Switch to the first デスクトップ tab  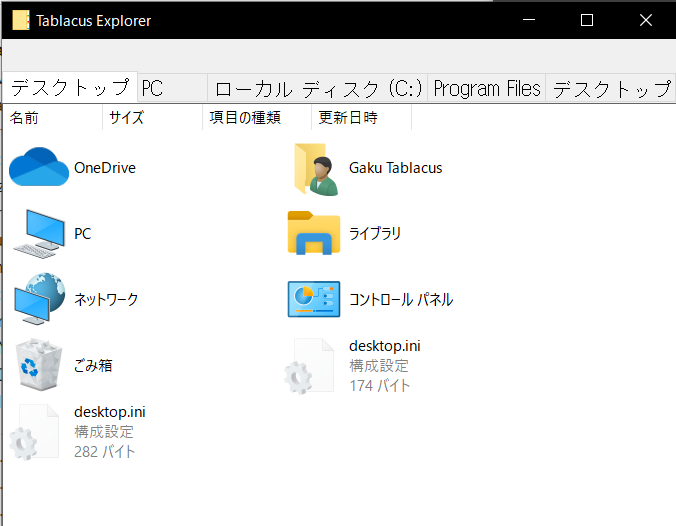(x=70, y=88)
